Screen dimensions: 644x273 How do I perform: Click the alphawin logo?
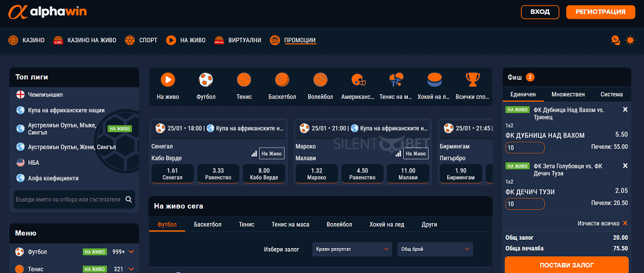pos(47,12)
